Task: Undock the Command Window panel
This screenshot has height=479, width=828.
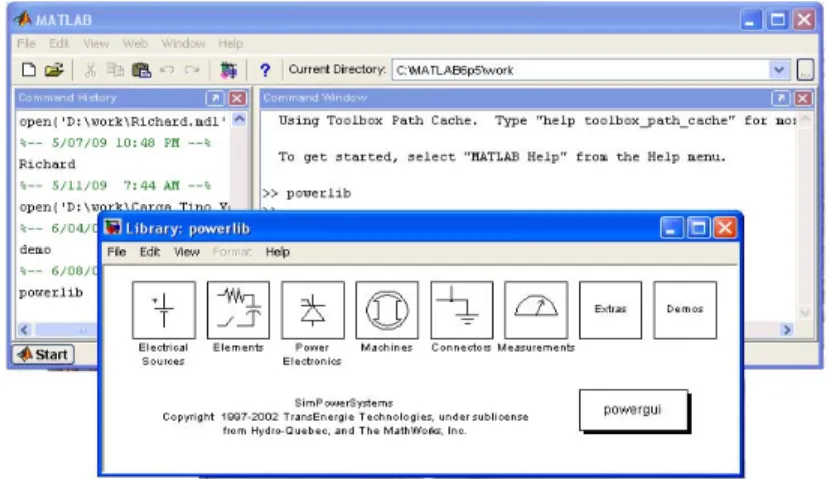Action: (x=780, y=98)
